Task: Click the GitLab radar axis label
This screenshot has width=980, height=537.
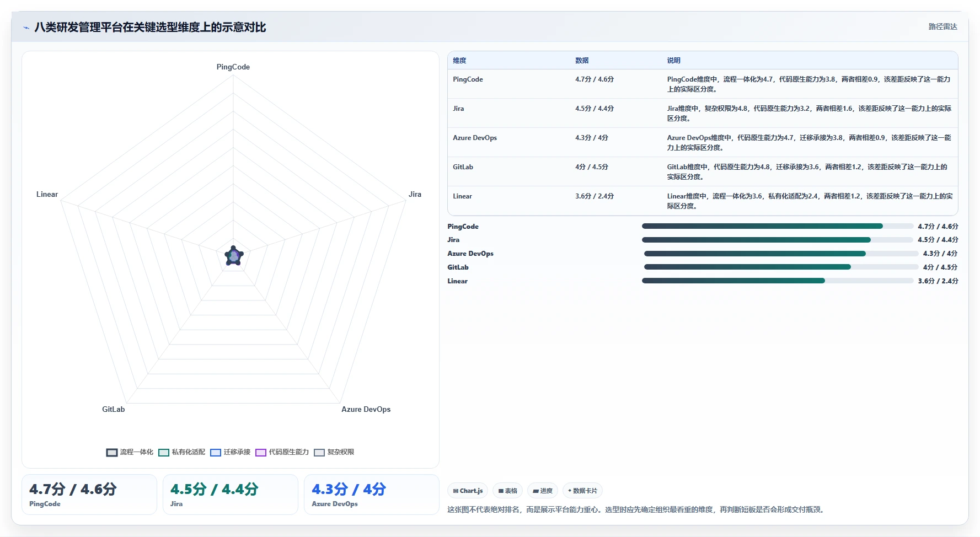Action: pyautogui.click(x=113, y=409)
